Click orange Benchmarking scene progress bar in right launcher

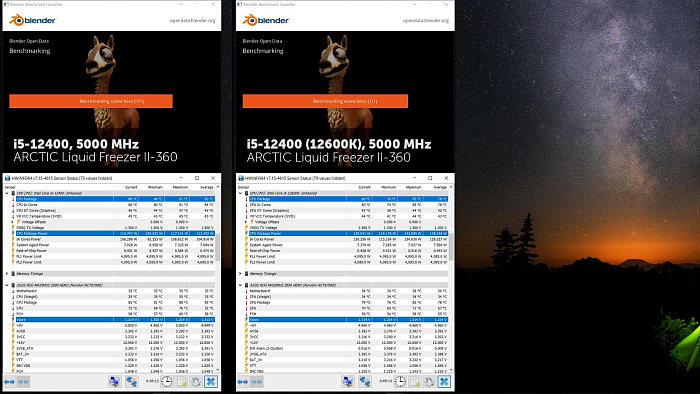(325, 101)
